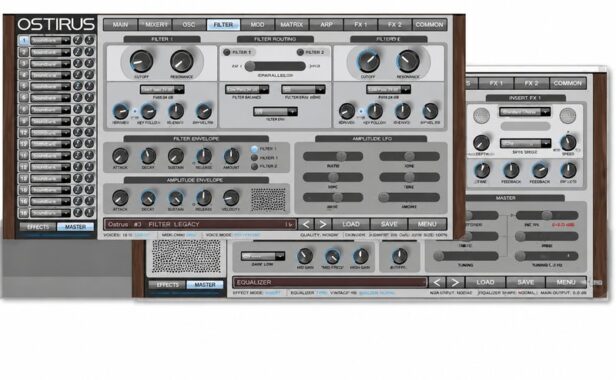Open the Filter Env dropdown in Filter Routing

pos(275,112)
